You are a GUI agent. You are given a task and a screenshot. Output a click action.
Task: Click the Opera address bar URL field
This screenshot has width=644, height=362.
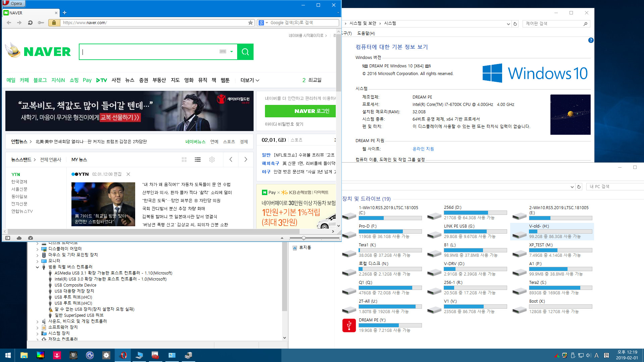pos(154,23)
